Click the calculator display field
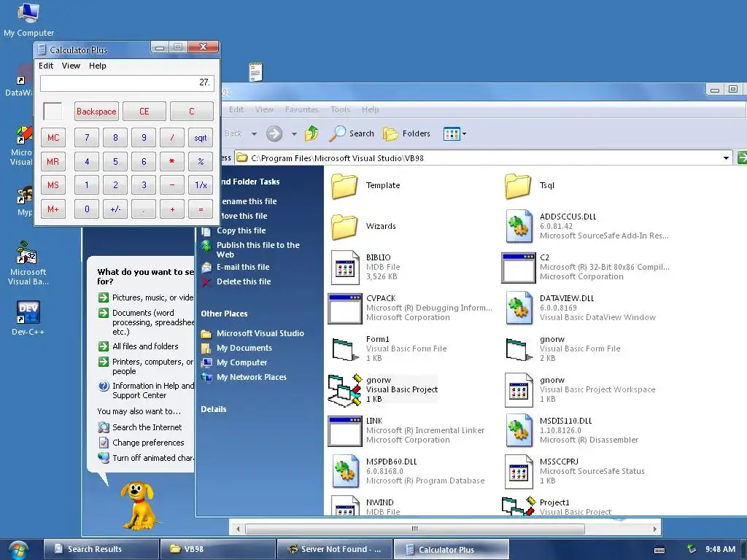 (x=127, y=83)
